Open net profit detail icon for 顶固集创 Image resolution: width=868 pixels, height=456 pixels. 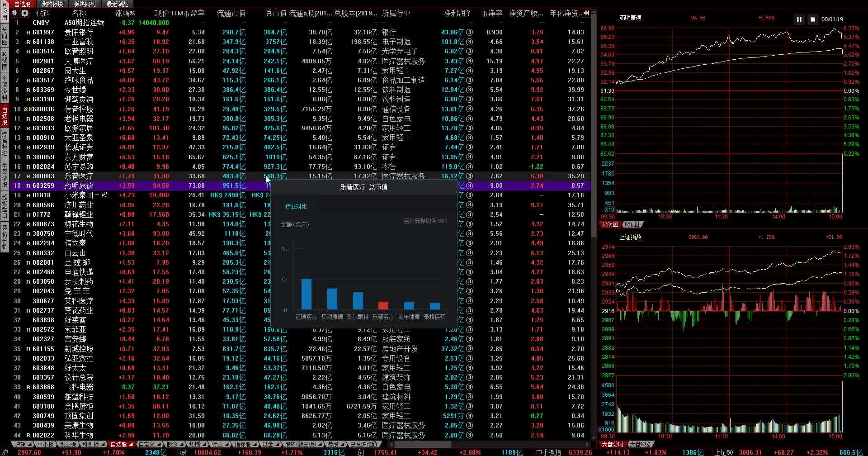[469, 416]
